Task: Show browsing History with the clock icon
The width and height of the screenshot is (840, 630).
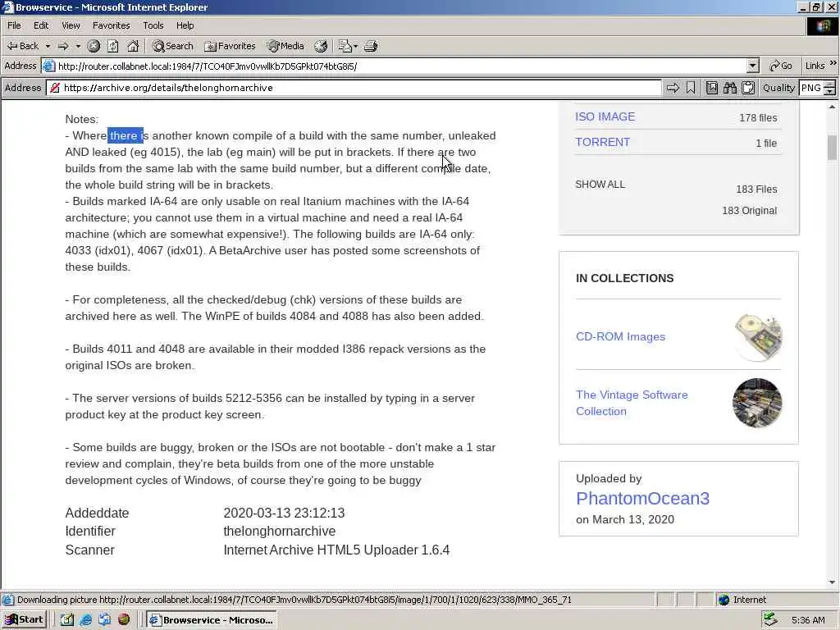Action: (x=321, y=46)
